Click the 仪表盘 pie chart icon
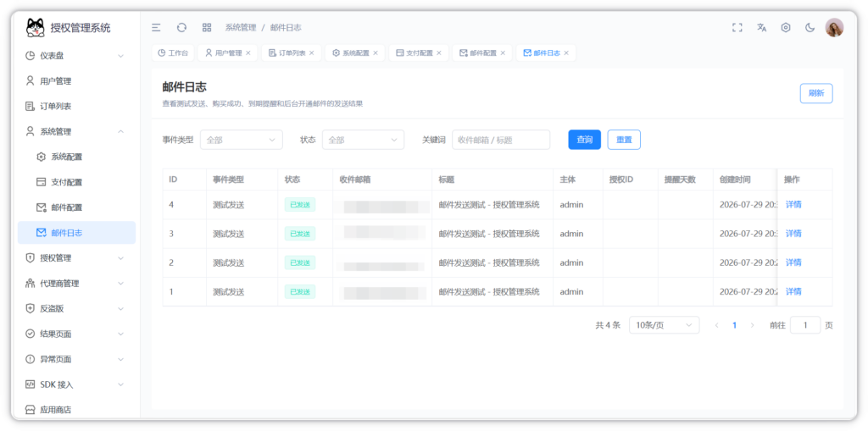The height and width of the screenshot is (431, 868). pyautogui.click(x=31, y=55)
